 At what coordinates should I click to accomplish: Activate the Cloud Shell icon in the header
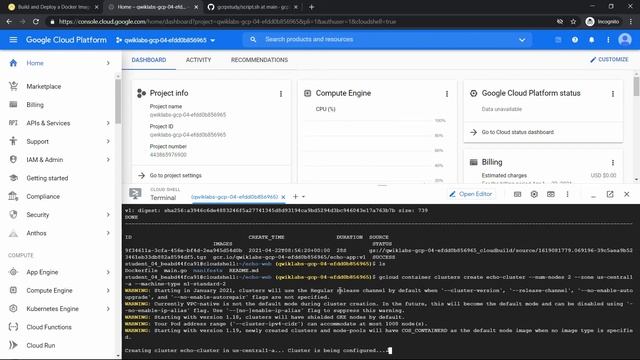point(558,40)
